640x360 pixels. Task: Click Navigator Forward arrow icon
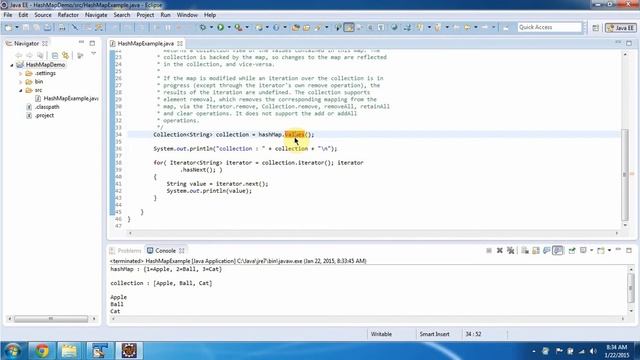[x=29, y=55]
